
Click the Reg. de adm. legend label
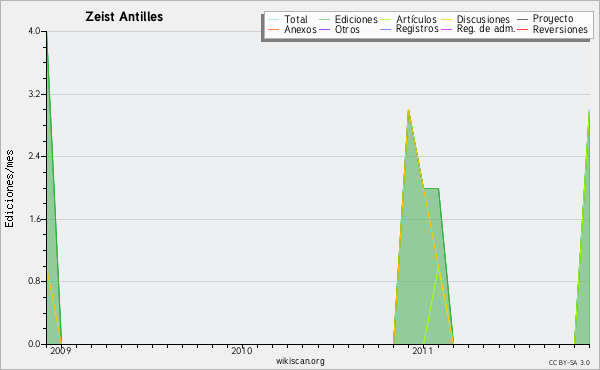point(486,29)
